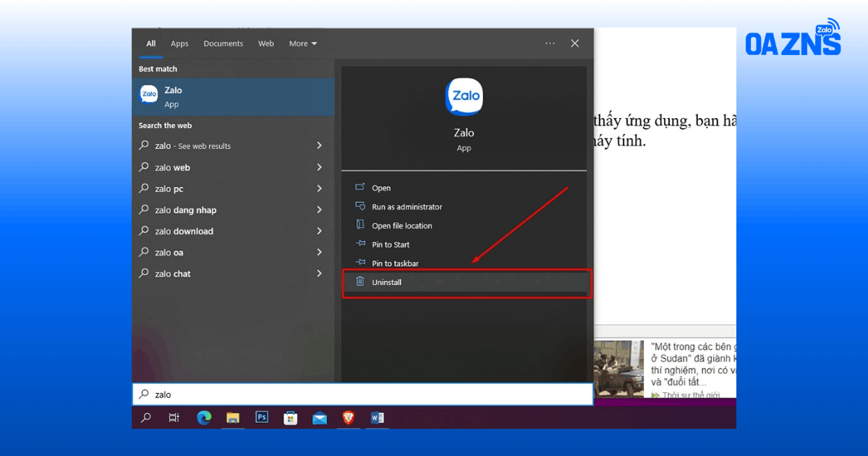This screenshot has height=456, width=868.
Task: Click the Run as administrator shield icon
Action: [360, 206]
